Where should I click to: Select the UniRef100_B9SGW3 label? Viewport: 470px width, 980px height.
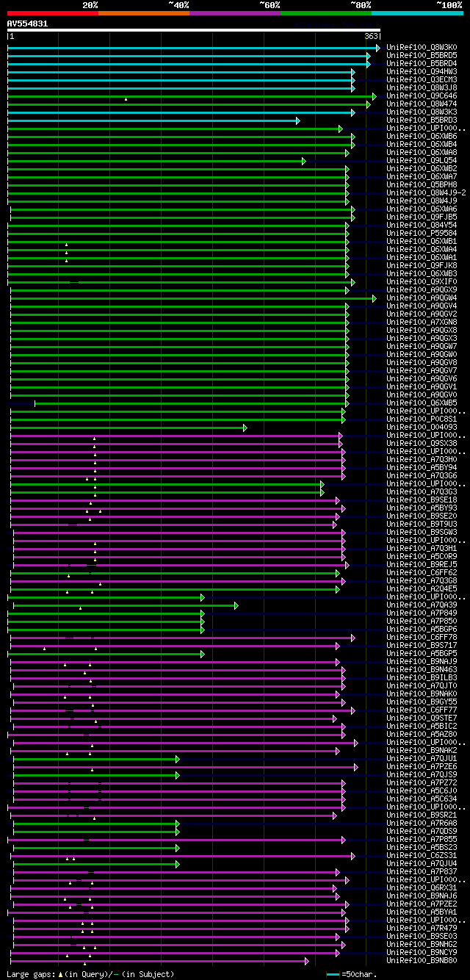422,532
